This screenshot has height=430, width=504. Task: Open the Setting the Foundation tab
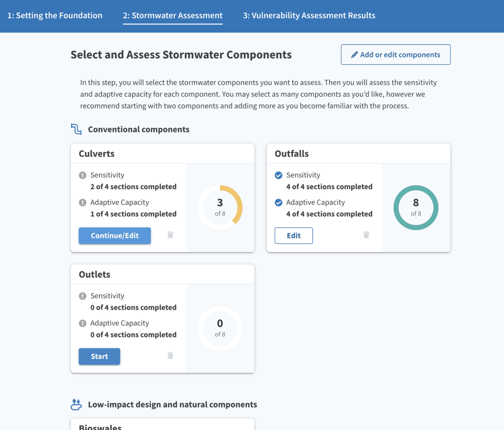tap(55, 16)
